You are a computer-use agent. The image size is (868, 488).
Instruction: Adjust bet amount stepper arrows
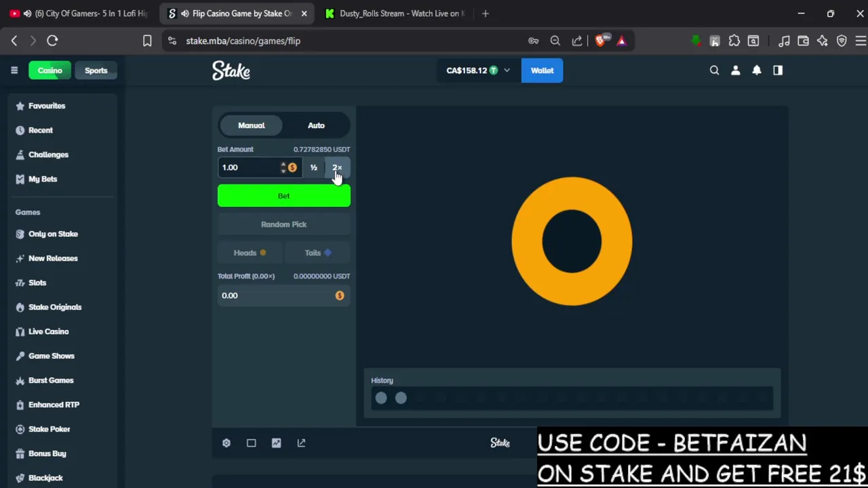pos(283,167)
